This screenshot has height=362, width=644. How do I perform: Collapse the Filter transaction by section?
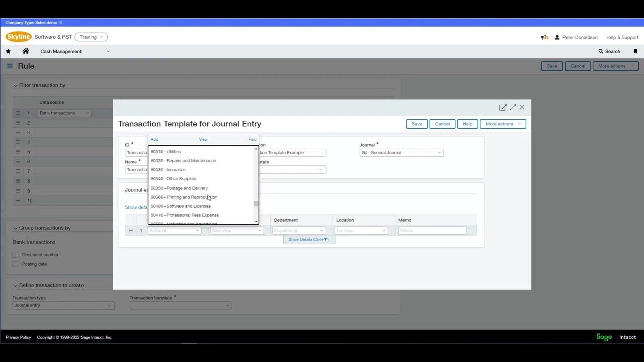tap(15, 86)
